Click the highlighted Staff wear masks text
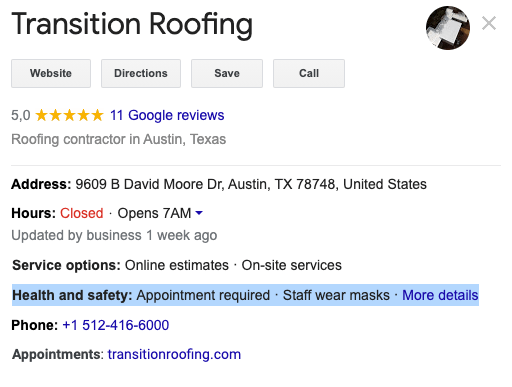The image size is (512, 387). [x=336, y=295]
